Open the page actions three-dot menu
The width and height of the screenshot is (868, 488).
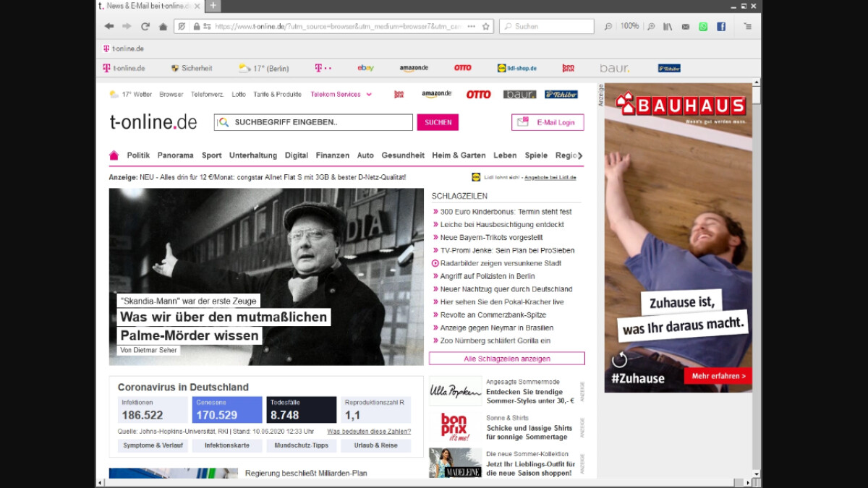471,26
